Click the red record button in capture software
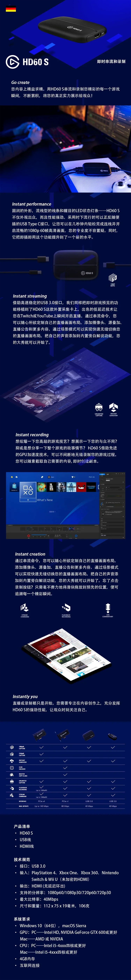The width and height of the screenshot is (131, 980). [29, 536]
